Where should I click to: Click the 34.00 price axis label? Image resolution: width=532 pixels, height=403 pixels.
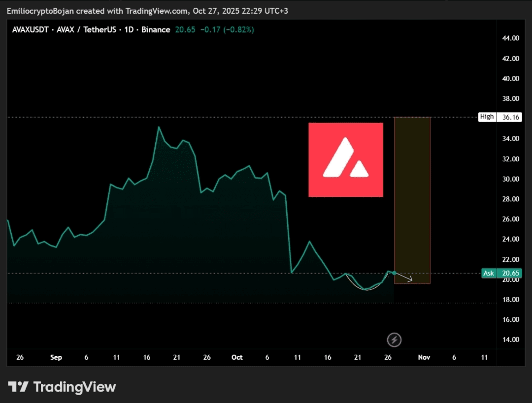511,139
